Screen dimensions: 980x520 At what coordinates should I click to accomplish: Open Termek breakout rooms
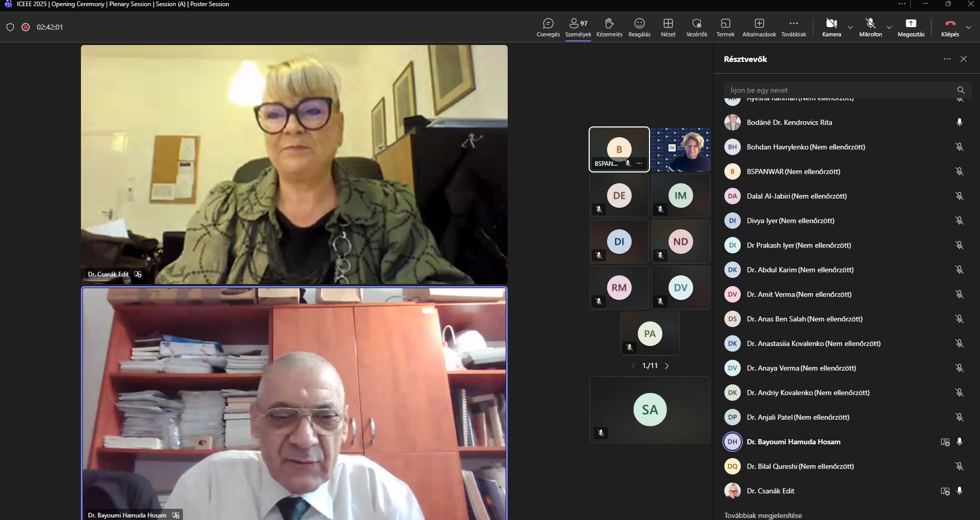click(x=725, y=27)
